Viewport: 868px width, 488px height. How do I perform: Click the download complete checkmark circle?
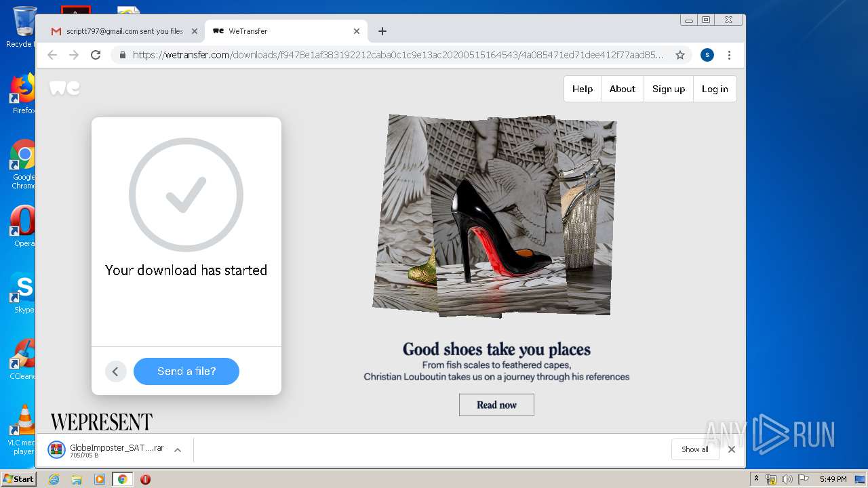tap(186, 195)
